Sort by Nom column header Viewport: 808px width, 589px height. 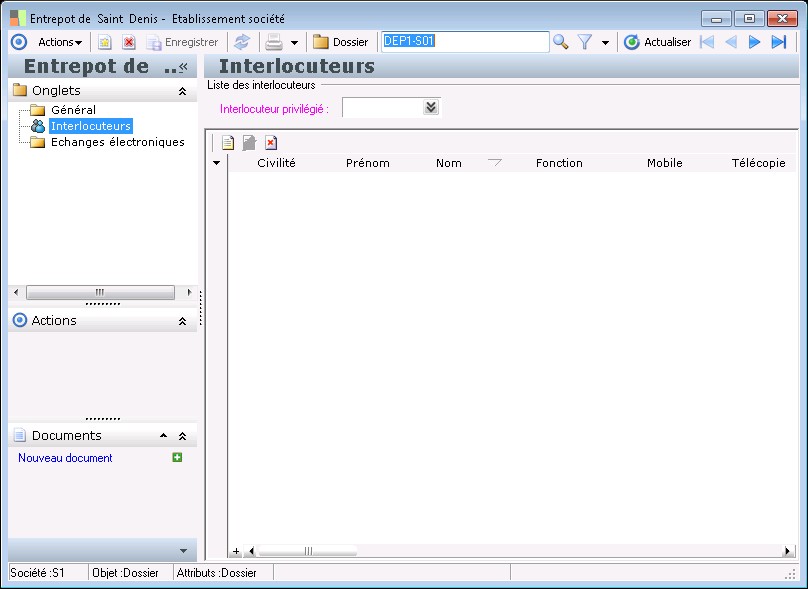[448, 163]
